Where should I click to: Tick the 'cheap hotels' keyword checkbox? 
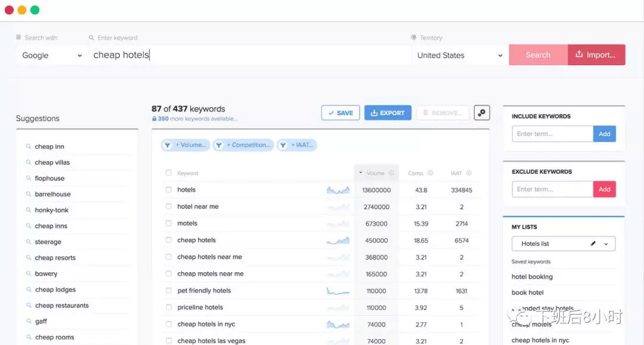click(169, 240)
